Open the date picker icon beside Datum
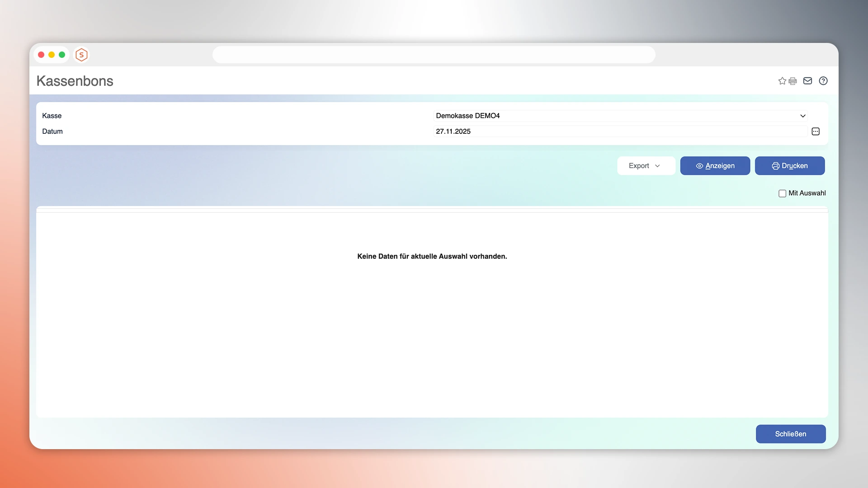 pos(816,131)
